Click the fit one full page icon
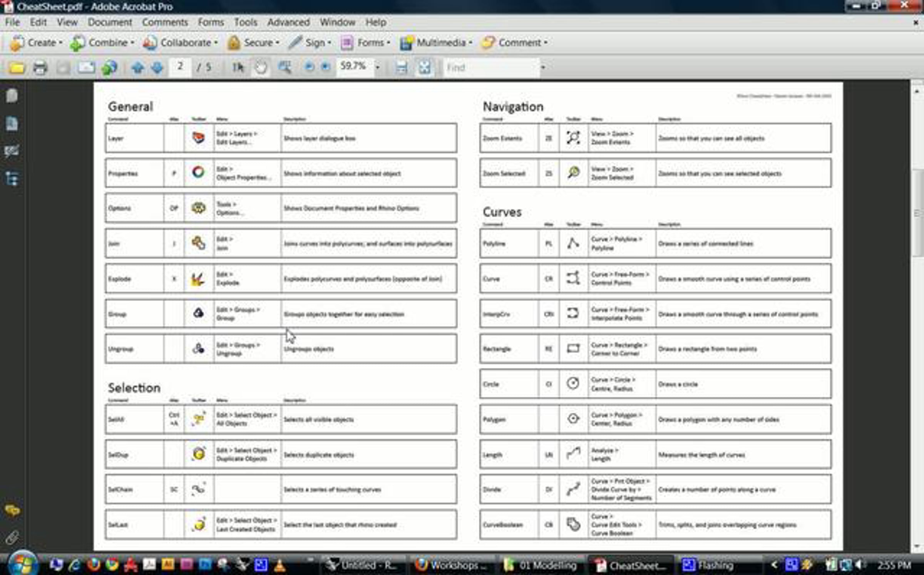924x575 pixels. (424, 68)
